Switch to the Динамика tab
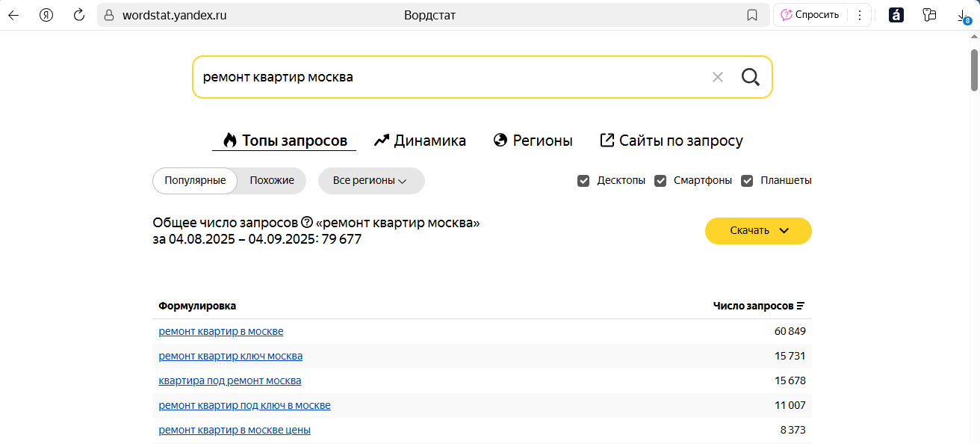The height and width of the screenshot is (444, 980). pos(420,141)
